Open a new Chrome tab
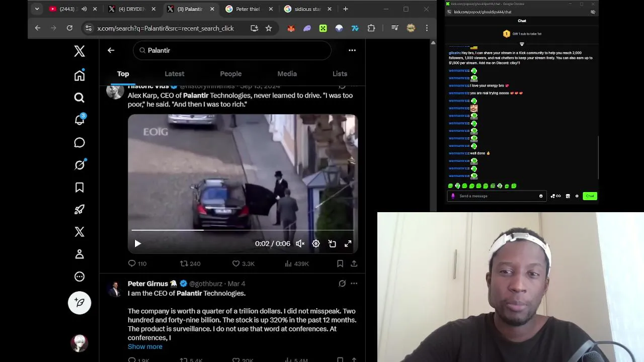644x362 pixels. (346, 9)
